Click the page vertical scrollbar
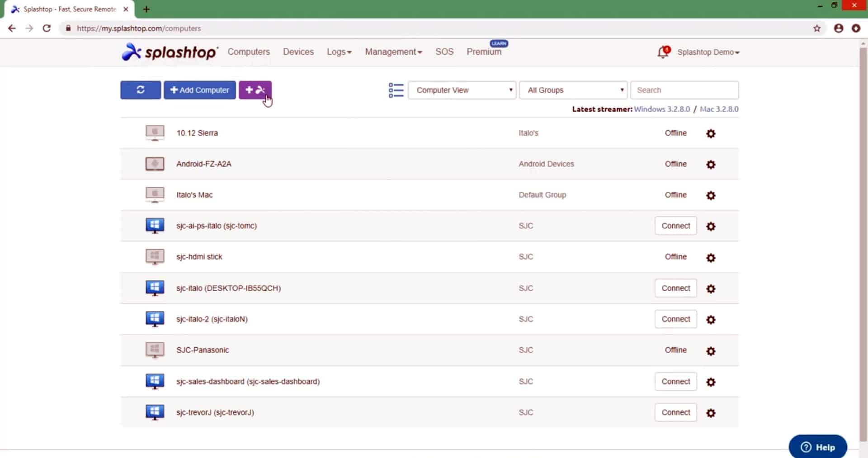The height and width of the screenshot is (458, 868). point(863,244)
